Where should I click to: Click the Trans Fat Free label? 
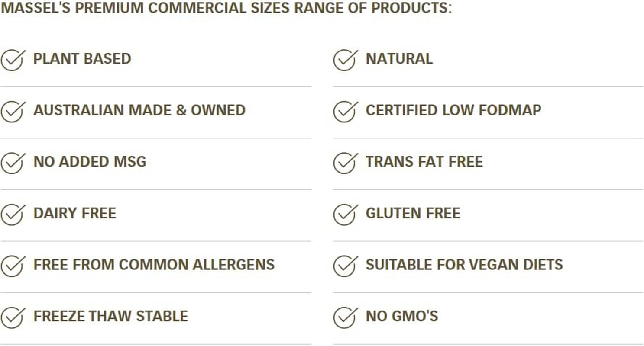click(x=424, y=162)
